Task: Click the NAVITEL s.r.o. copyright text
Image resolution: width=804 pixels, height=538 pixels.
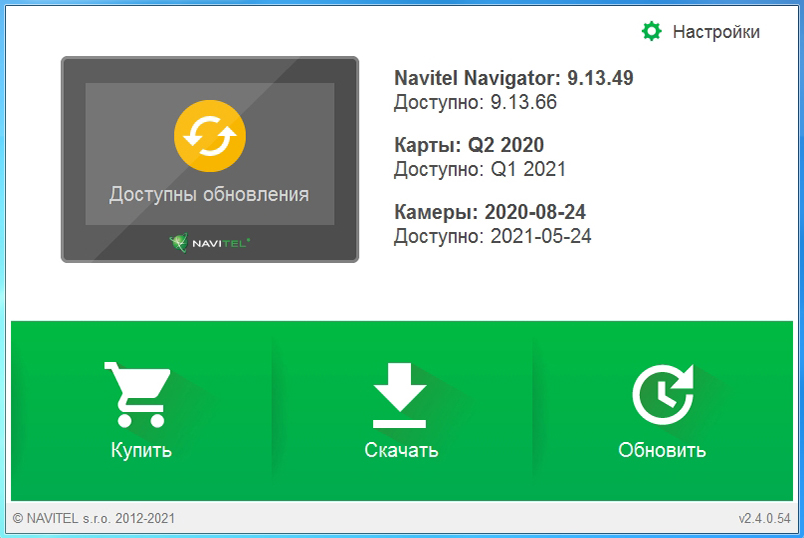Action: click(x=97, y=519)
